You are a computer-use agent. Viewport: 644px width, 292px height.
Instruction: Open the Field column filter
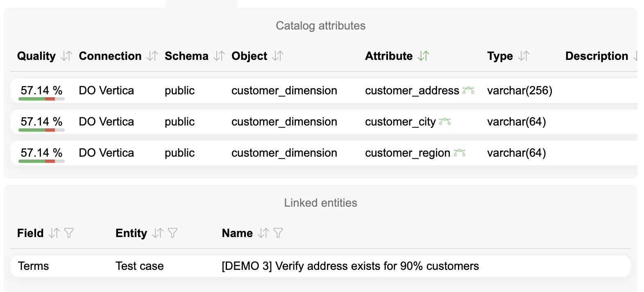click(x=69, y=233)
